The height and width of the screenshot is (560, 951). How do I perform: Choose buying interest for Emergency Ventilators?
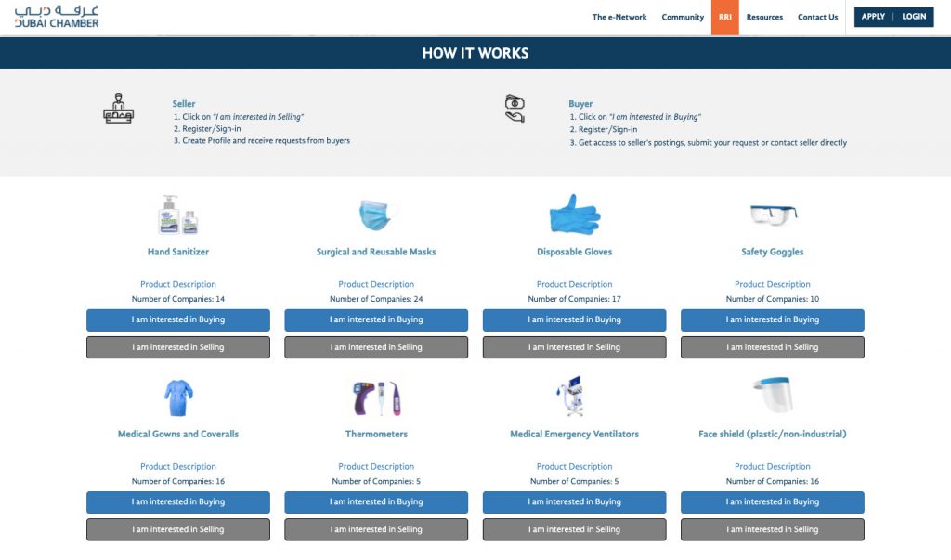click(x=574, y=502)
